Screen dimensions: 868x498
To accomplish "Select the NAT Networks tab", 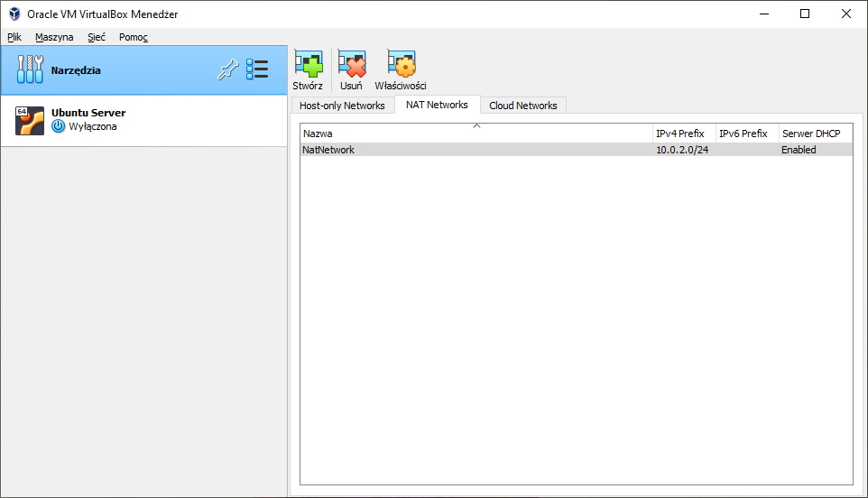I will point(437,105).
